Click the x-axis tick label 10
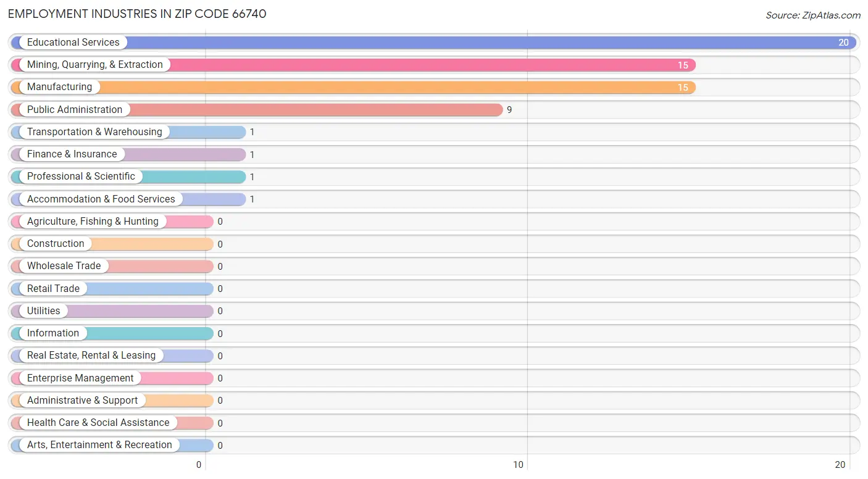Viewport: 868px width, 479px height. [519, 465]
